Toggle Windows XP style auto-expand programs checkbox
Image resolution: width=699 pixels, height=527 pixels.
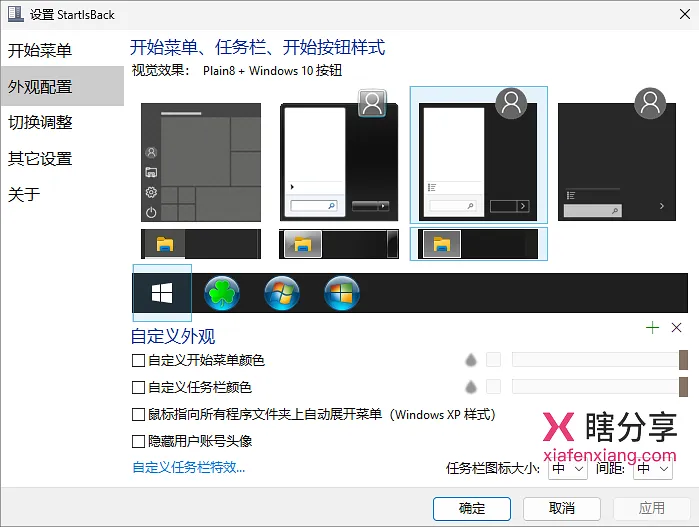pyautogui.click(x=138, y=415)
